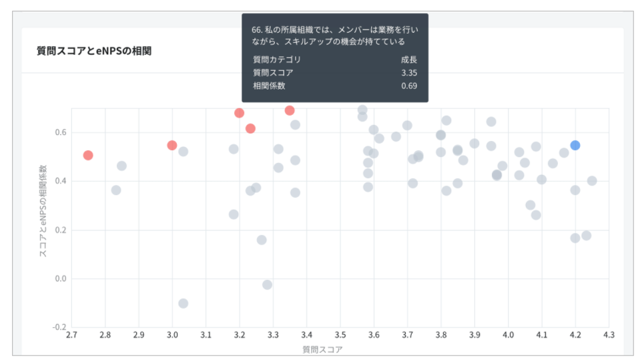Click the -0.2 tick label on the y-axis
Viewport: 644px width, 360px height.
(59, 327)
